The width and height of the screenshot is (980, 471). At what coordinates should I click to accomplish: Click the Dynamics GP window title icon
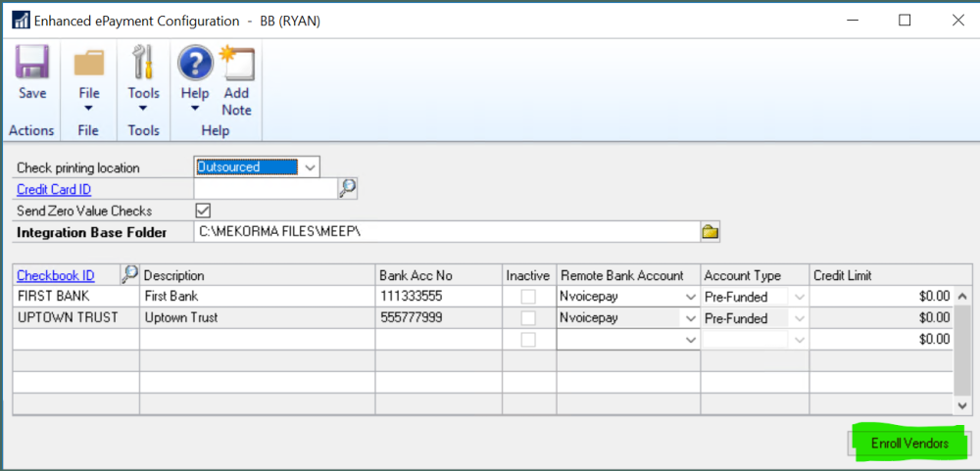click(x=22, y=21)
